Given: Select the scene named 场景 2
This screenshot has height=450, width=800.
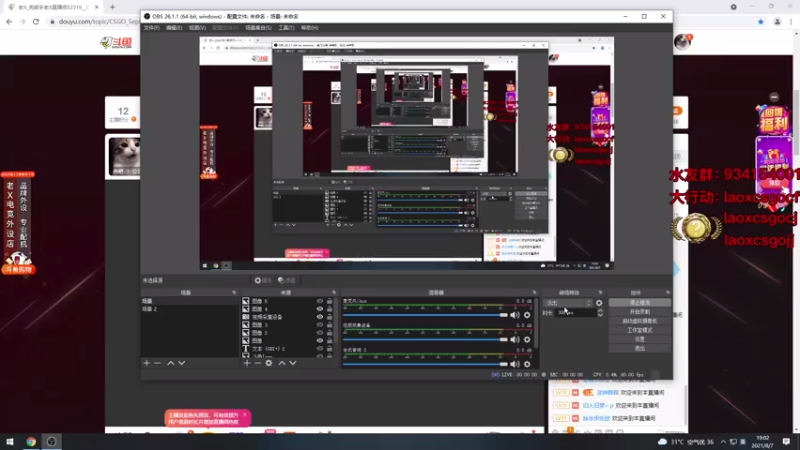Looking at the screenshot, I should [x=189, y=309].
